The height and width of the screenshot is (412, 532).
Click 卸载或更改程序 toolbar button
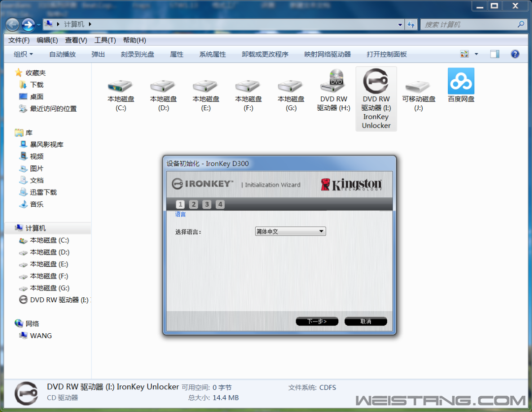coord(265,54)
